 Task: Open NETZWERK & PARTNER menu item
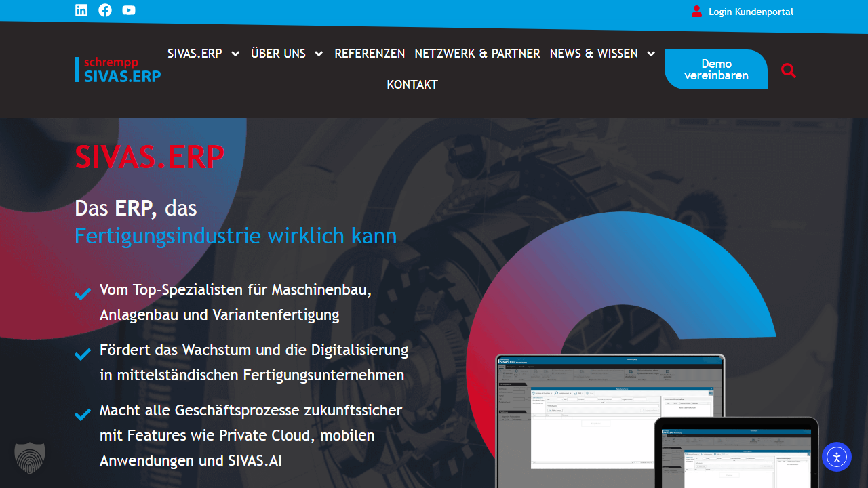(x=477, y=54)
